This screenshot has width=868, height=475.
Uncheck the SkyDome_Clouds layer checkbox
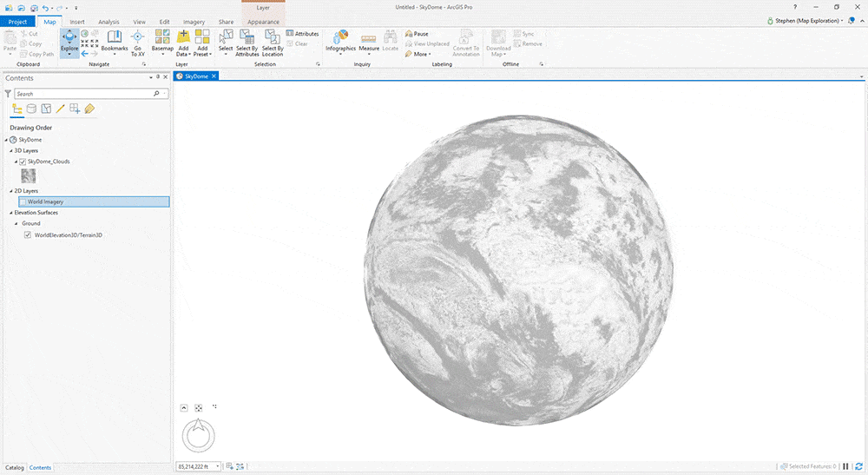coord(23,162)
